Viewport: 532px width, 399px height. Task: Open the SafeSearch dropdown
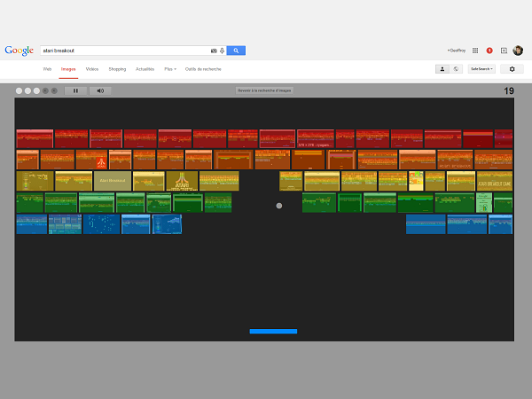pyautogui.click(x=481, y=69)
